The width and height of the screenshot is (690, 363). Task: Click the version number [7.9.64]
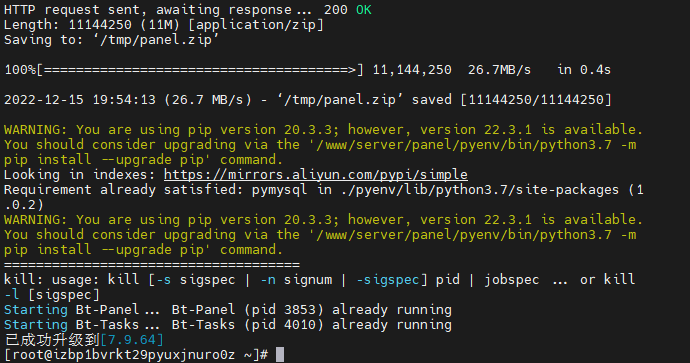tap(132, 340)
